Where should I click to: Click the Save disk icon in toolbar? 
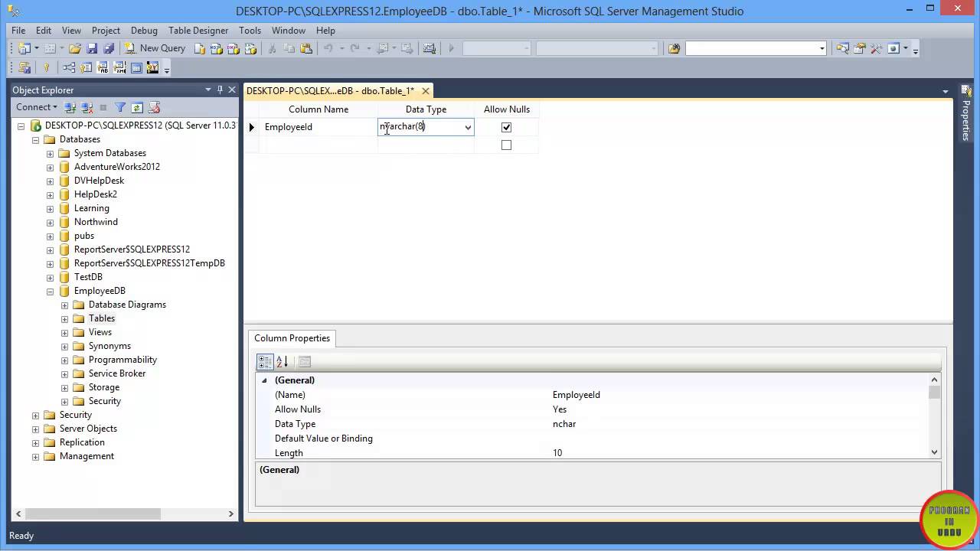click(x=92, y=48)
